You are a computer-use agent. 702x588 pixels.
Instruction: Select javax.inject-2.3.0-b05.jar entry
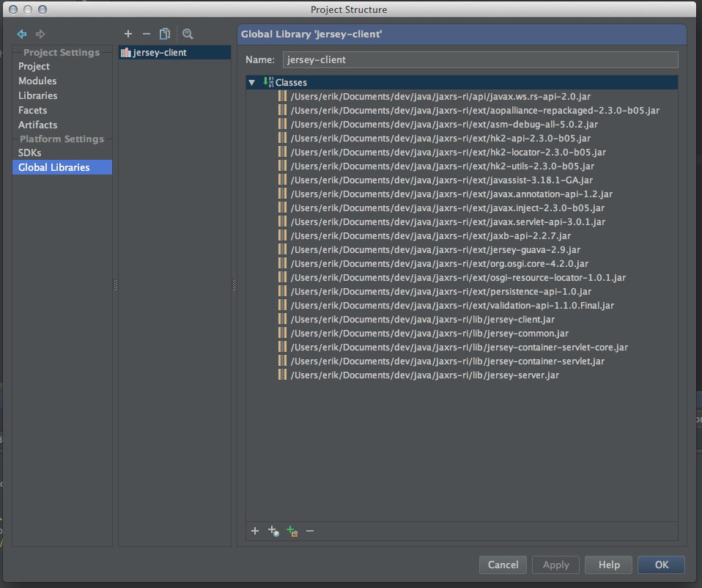(x=447, y=207)
